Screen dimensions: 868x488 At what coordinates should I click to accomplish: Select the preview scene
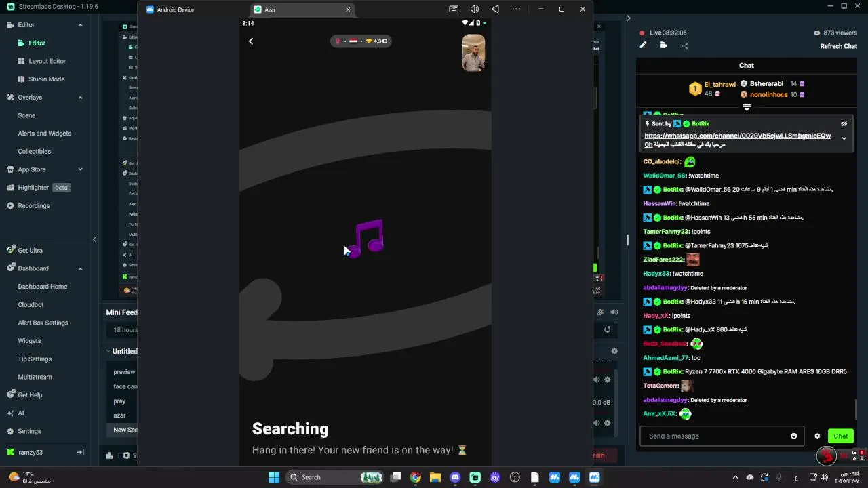tap(124, 372)
